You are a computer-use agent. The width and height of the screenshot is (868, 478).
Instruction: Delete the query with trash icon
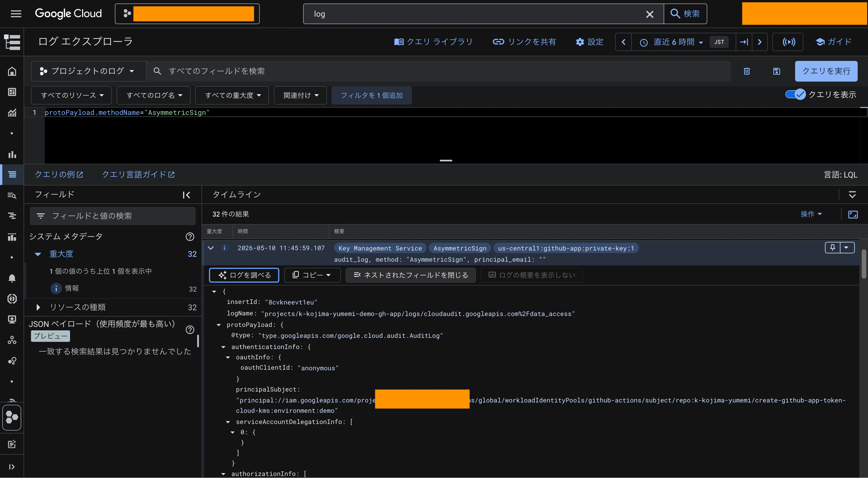point(747,71)
